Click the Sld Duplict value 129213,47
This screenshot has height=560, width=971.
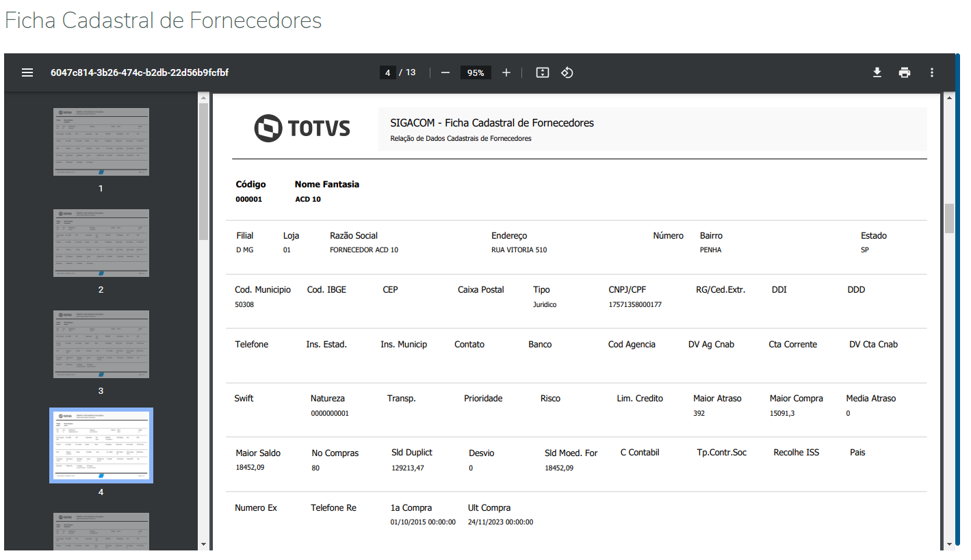tap(408, 468)
